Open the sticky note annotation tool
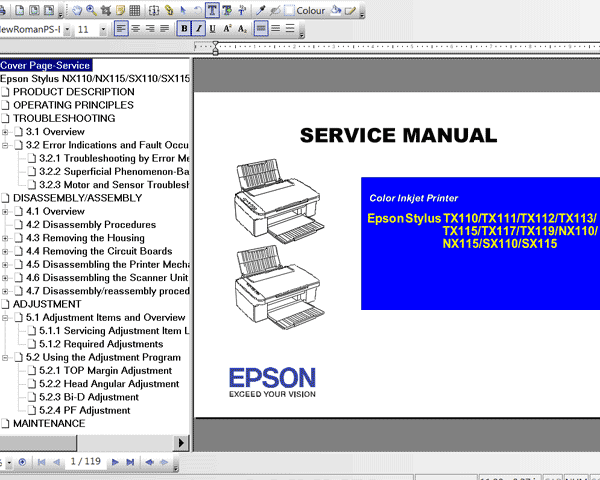This screenshot has height=480, width=600. [x=120, y=10]
